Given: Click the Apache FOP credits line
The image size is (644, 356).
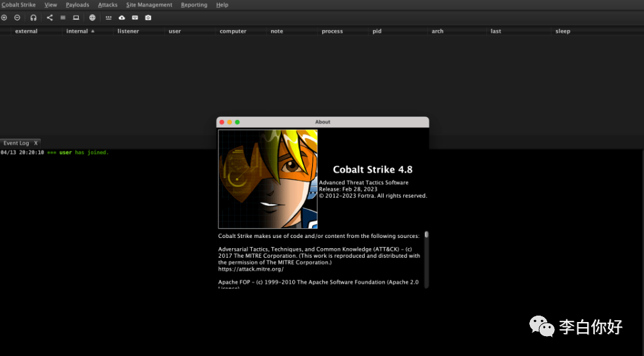Looking at the screenshot, I should coord(318,282).
